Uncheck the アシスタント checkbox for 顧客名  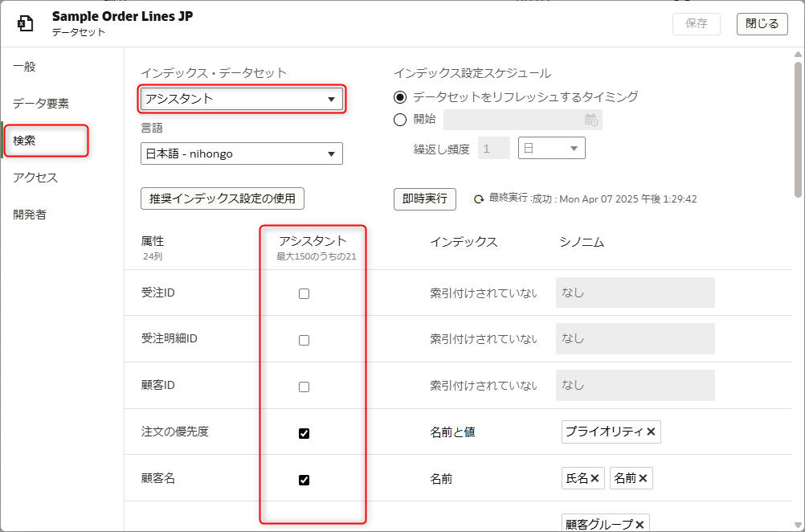pyautogui.click(x=304, y=480)
